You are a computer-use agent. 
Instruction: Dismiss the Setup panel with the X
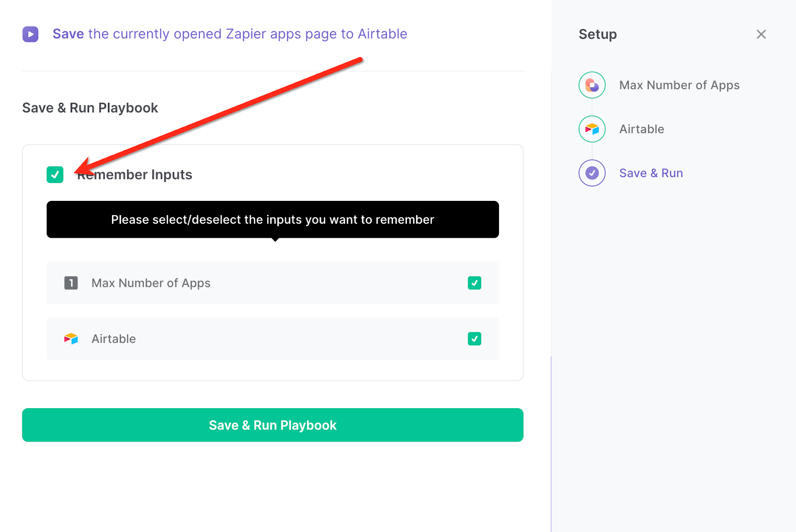[761, 34]
